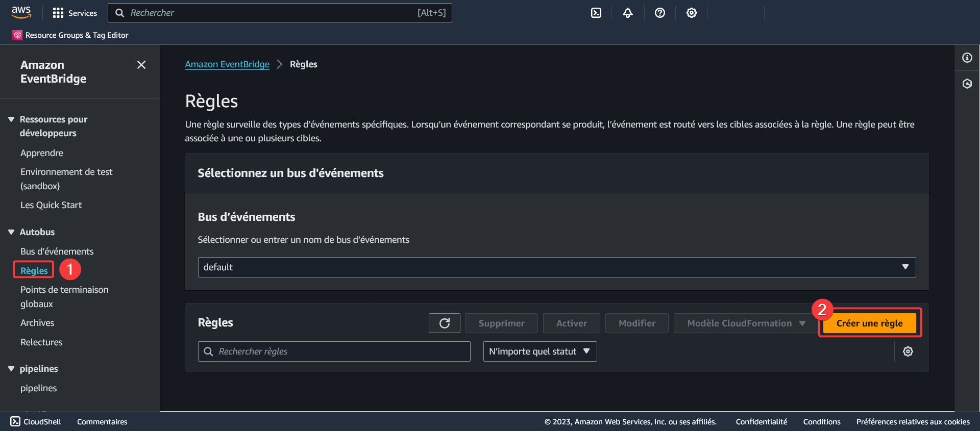Open Préférences relatives aux cookies

(x=913, y=422)
